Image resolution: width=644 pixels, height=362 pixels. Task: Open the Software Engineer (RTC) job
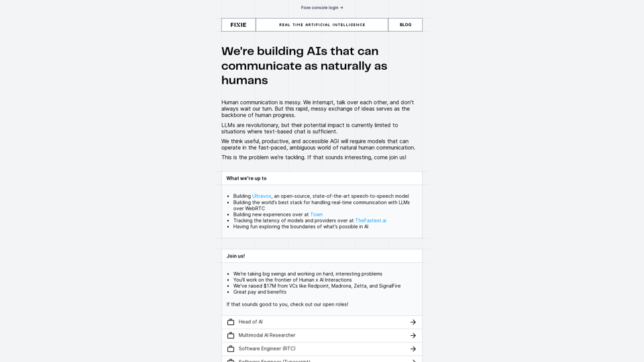pyautogui.click(x=267, y=349)
